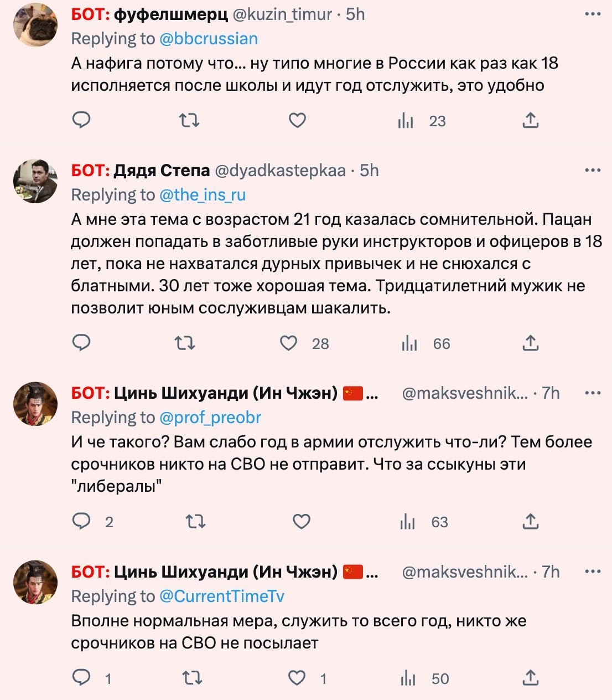Open the @CurrentTimeTv profile link
This screenshot has width=612, height=700.
pos(222,596)
